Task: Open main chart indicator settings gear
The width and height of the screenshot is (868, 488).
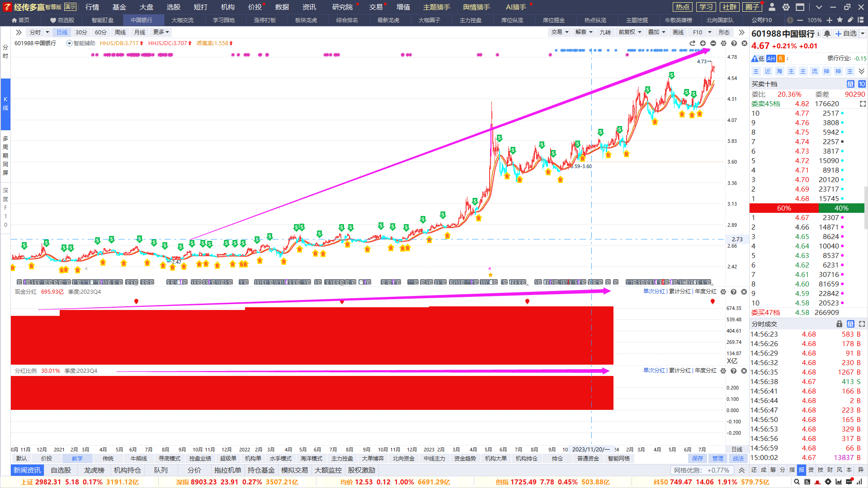Action: [724, 43]
